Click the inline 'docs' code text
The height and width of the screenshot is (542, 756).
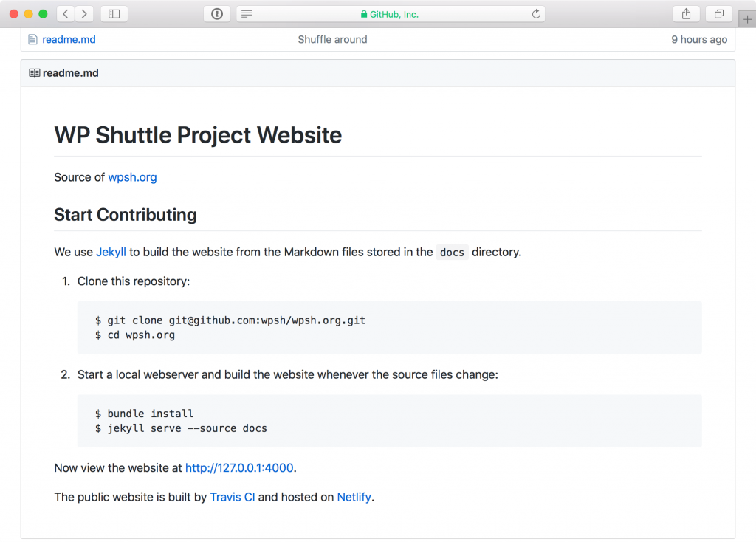452,253
